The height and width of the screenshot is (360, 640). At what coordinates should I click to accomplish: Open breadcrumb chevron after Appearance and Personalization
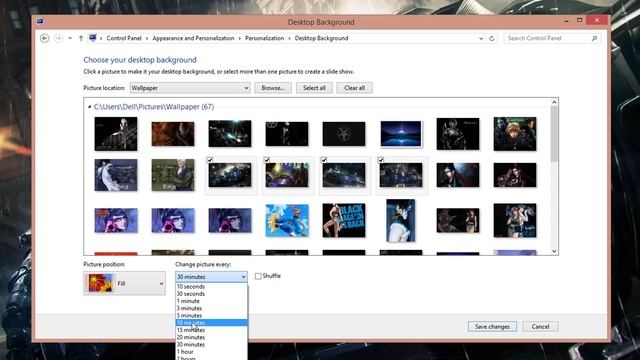[x=240, y=38]
